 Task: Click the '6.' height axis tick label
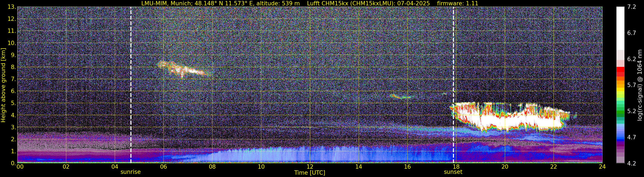(13, 91)
